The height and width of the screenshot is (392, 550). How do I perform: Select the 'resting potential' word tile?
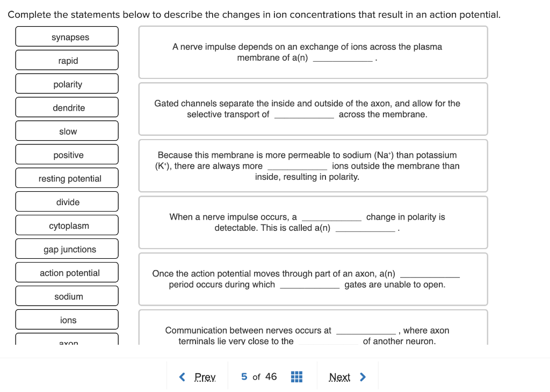[67, 178]
